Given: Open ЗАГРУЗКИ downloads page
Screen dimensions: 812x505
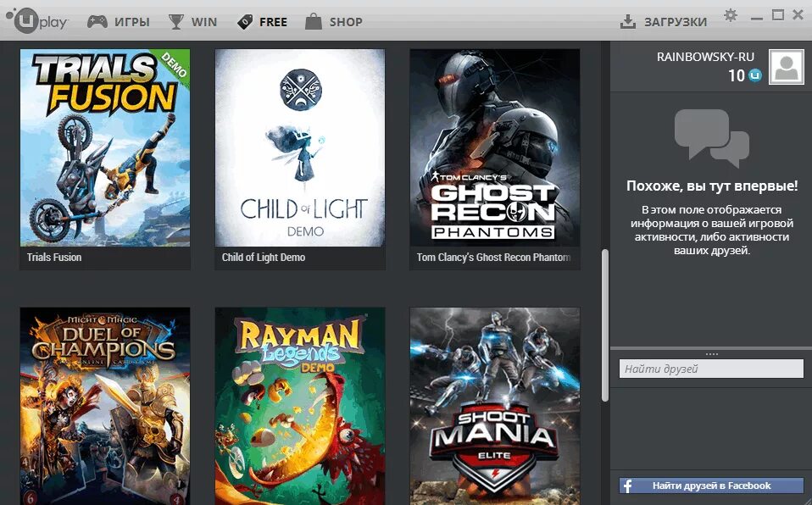Looking at the screenshot, I should [676, 22].
